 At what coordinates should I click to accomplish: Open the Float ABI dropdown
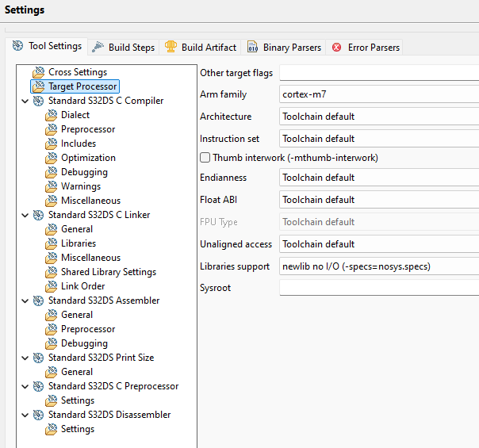pyautogui.click(x=379, y=200)
